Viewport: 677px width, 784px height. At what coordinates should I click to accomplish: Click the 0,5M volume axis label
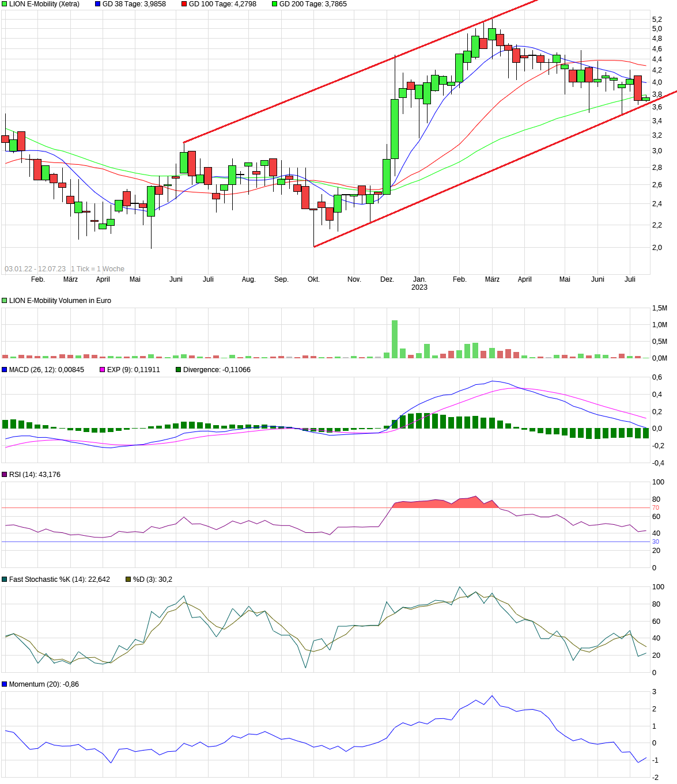(660, 342)
